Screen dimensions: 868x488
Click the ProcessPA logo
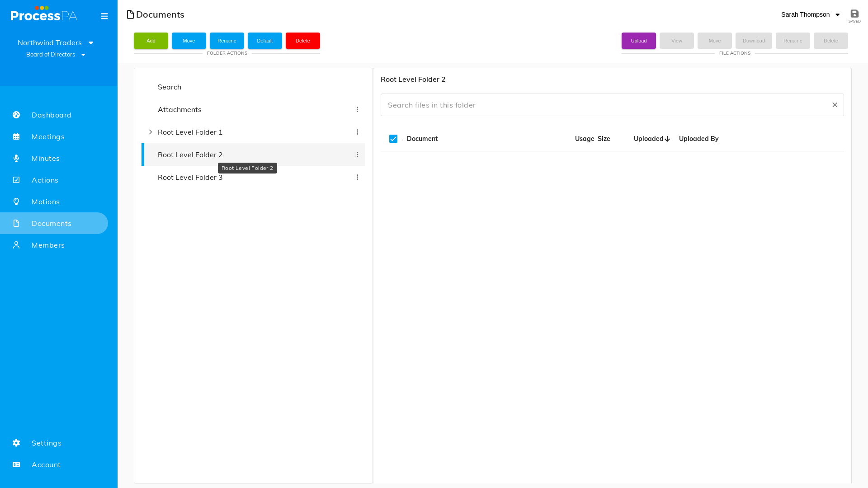click(x=44, y=14)
